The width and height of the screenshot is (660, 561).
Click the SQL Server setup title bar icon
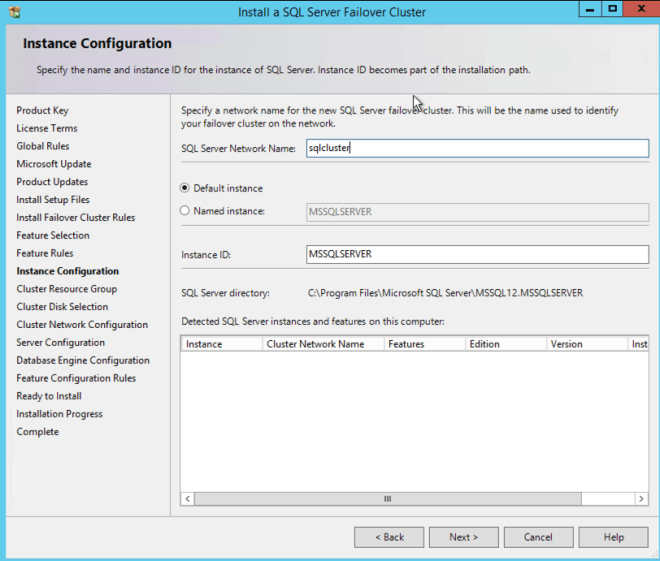14,12
